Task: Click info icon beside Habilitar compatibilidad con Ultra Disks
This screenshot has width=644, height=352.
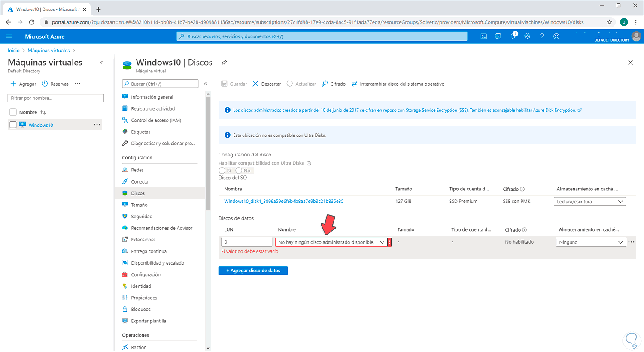Action: tap(309, 163)
